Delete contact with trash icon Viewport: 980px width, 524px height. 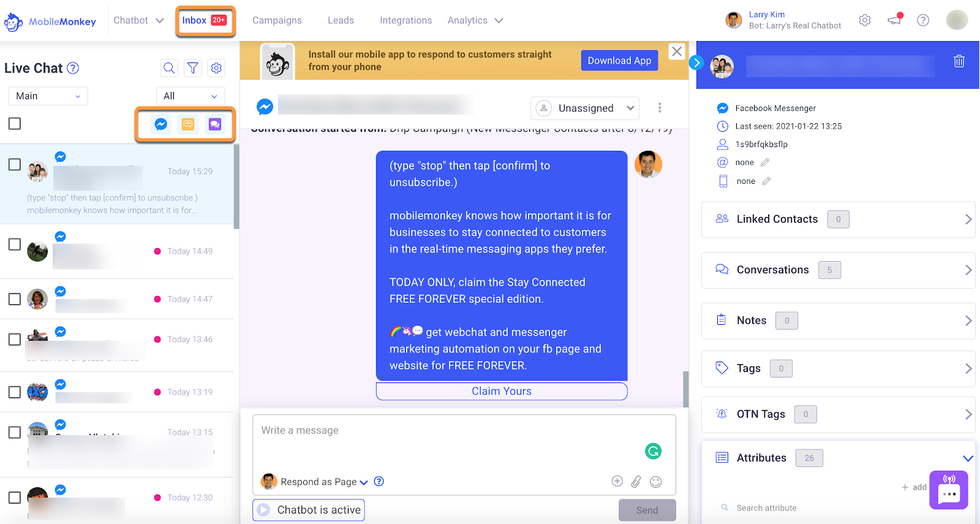point(959,61)
